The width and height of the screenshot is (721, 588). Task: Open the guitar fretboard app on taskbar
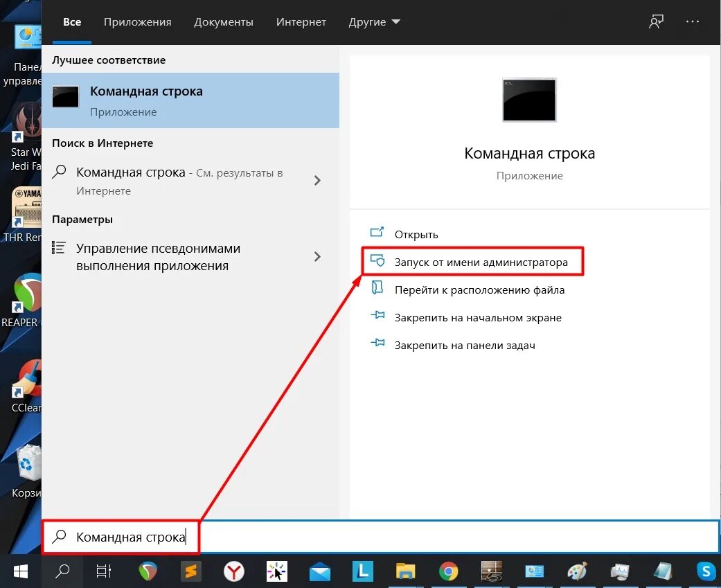click(x=491, y=571)
